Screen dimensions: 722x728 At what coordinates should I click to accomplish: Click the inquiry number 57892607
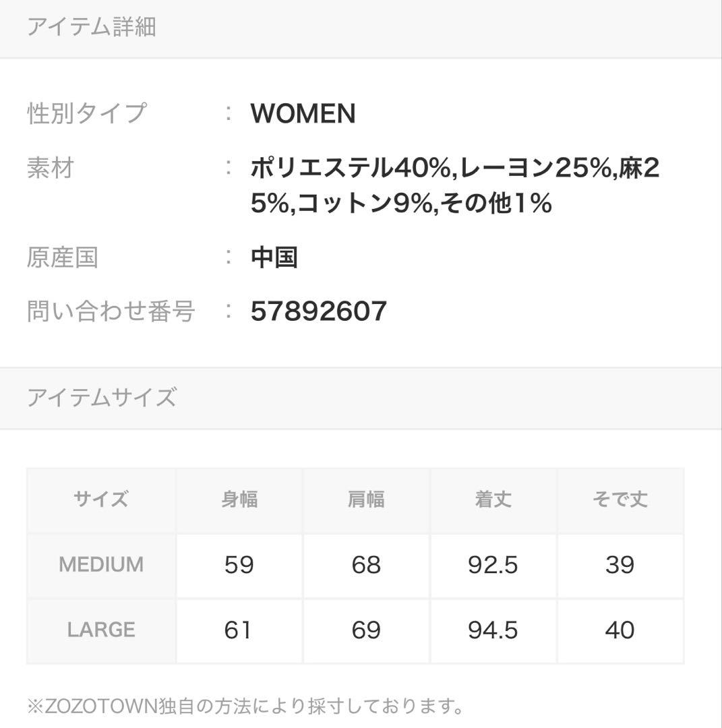pos(318,311)
